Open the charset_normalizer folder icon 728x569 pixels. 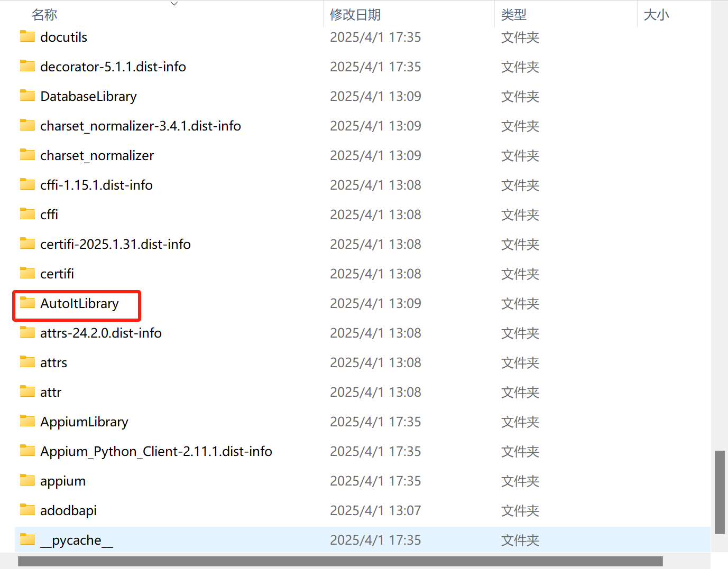click(27, 155)
